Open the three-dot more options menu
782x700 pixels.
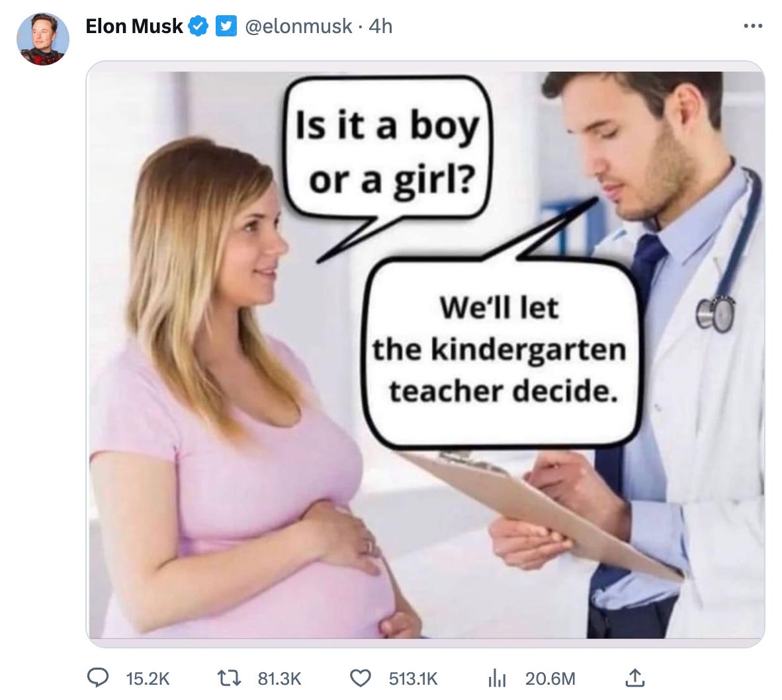point(753,26)
